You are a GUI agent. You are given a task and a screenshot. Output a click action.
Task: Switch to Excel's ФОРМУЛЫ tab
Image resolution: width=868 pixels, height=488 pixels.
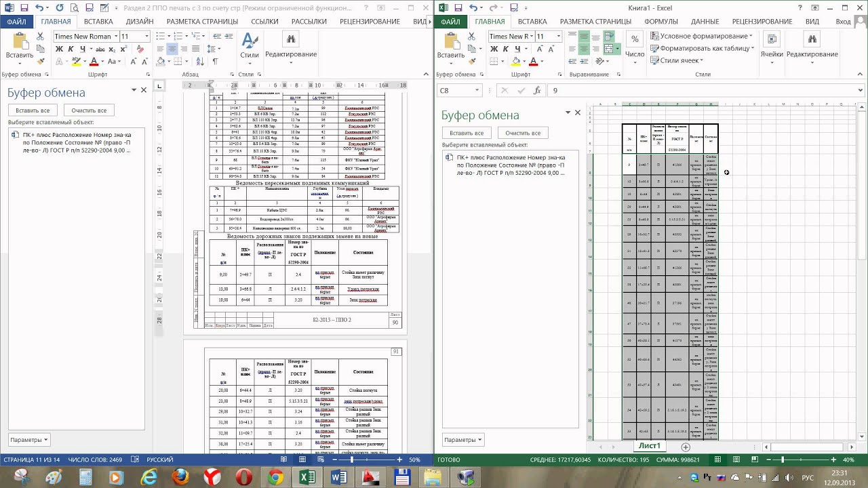[x=661, y=22]
